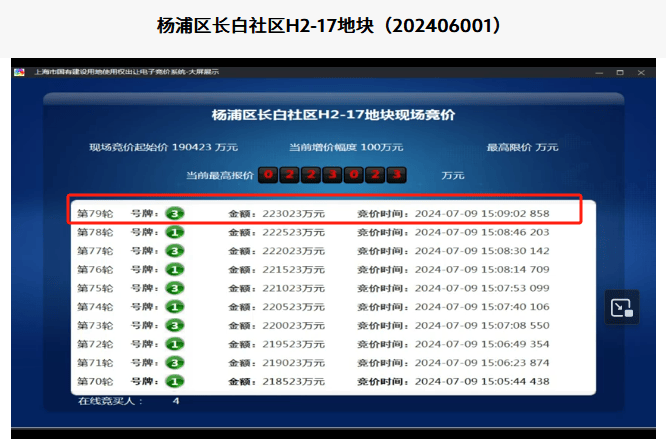Image resolution: width=666 pixels, height=447 pixels.
Task: Click the picture-in-picture icon on the video
Action: tap(622, 307)
